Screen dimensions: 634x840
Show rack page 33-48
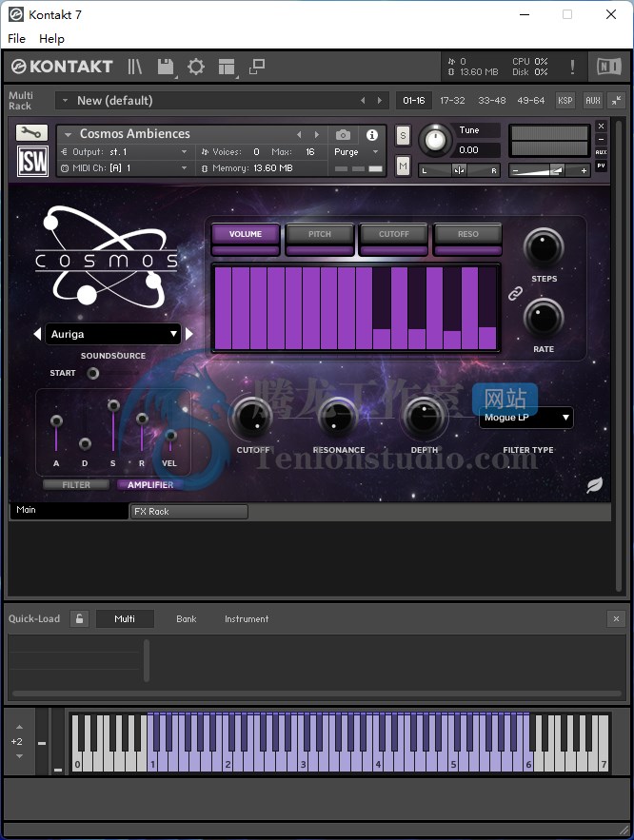pyautogui.click(x=491, y=100)
